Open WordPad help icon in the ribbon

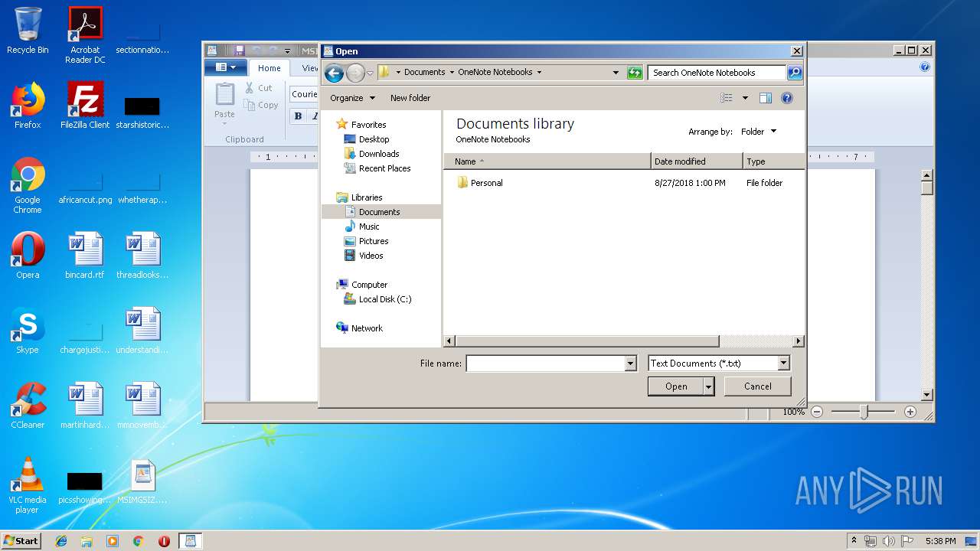tap(925, 67)
